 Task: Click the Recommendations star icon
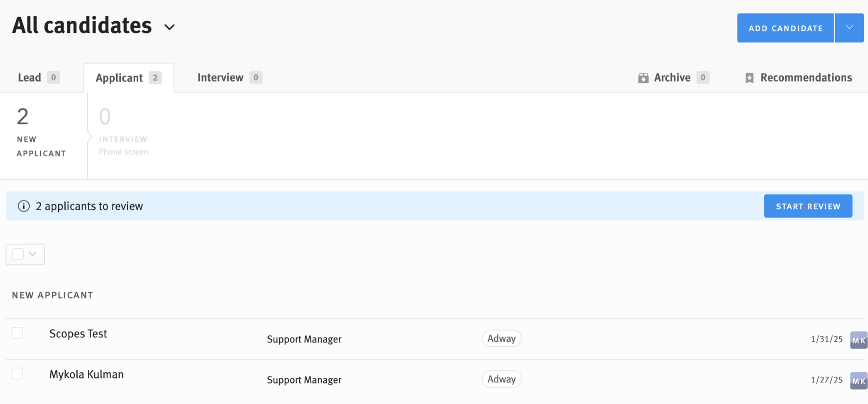tap(749, 78)
